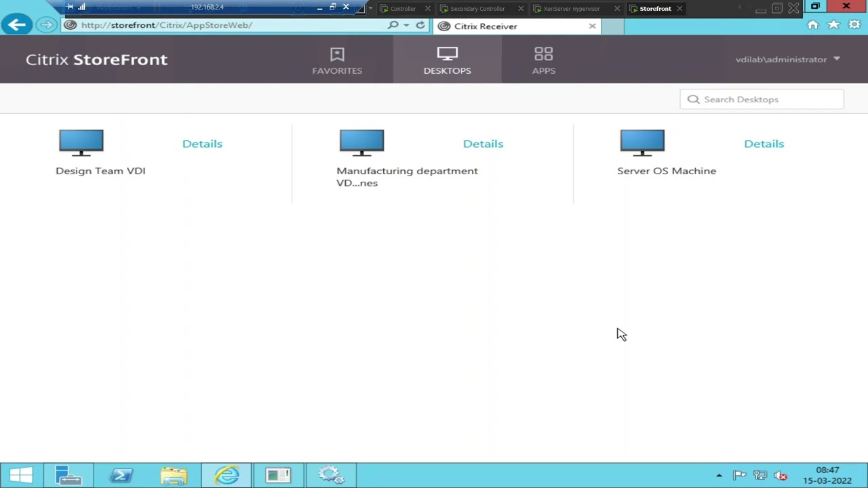
Task: Open the gears settings taskbar icon
Action: (x=331, y=476)
